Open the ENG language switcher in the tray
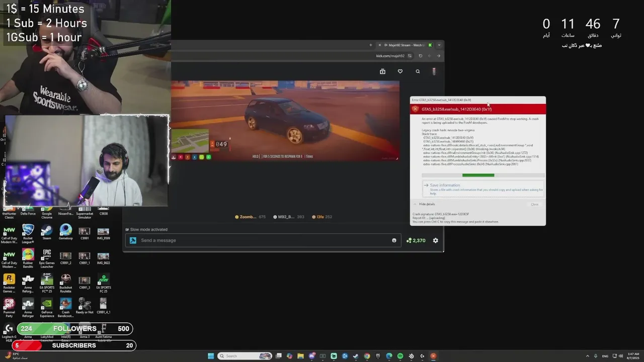This screenshot has height=362, width=644. point(605,356)
